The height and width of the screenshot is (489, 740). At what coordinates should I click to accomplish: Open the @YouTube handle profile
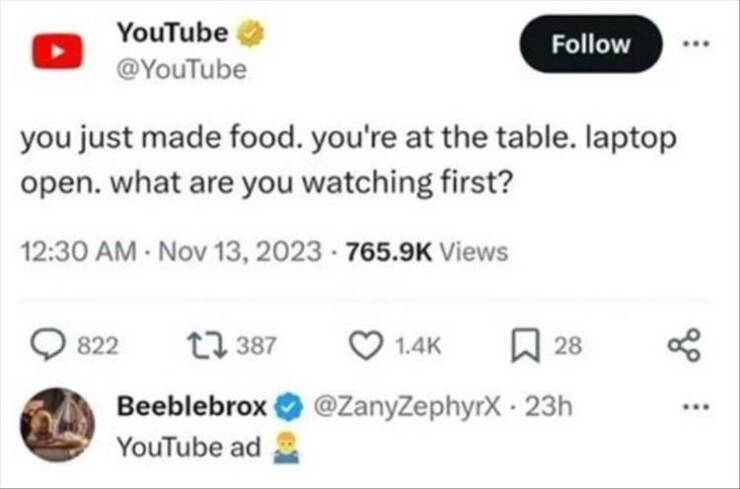(181, 71)
